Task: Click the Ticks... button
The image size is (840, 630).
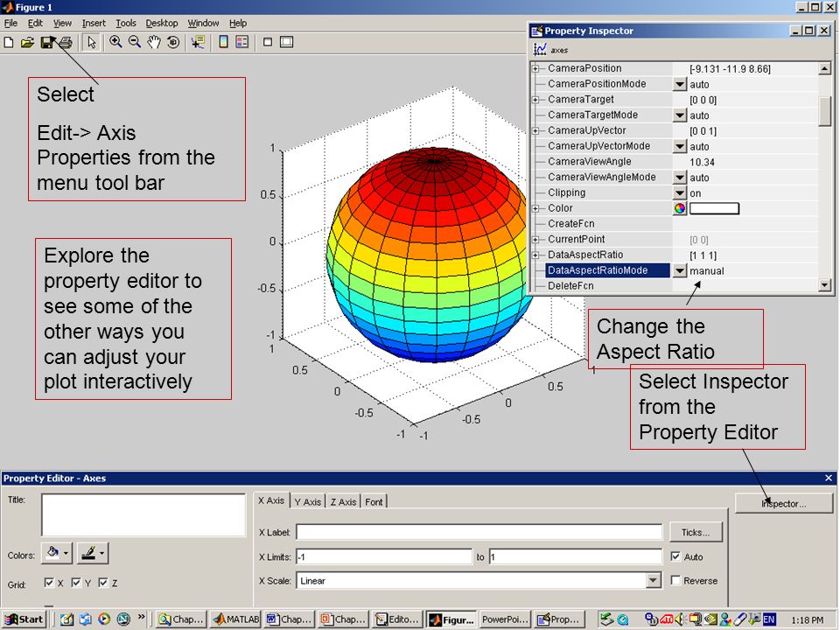Action: 696,533
